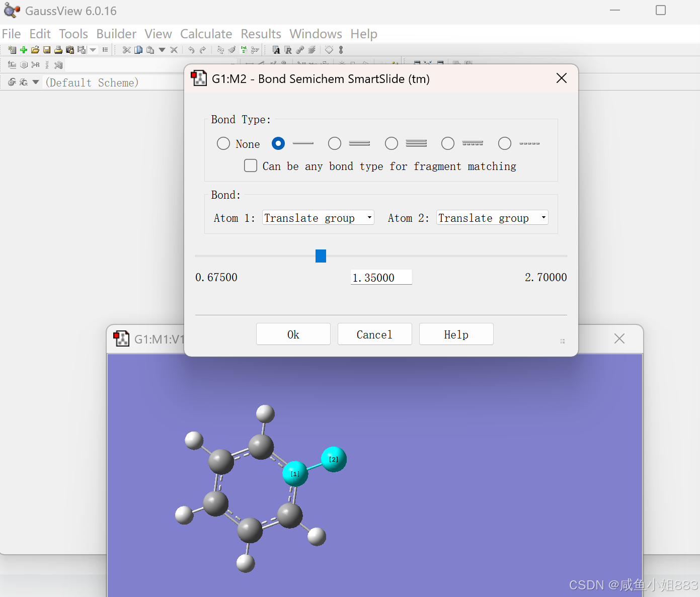
Task: Click the Select Layer stacked sheets icon
Action: 312,50
